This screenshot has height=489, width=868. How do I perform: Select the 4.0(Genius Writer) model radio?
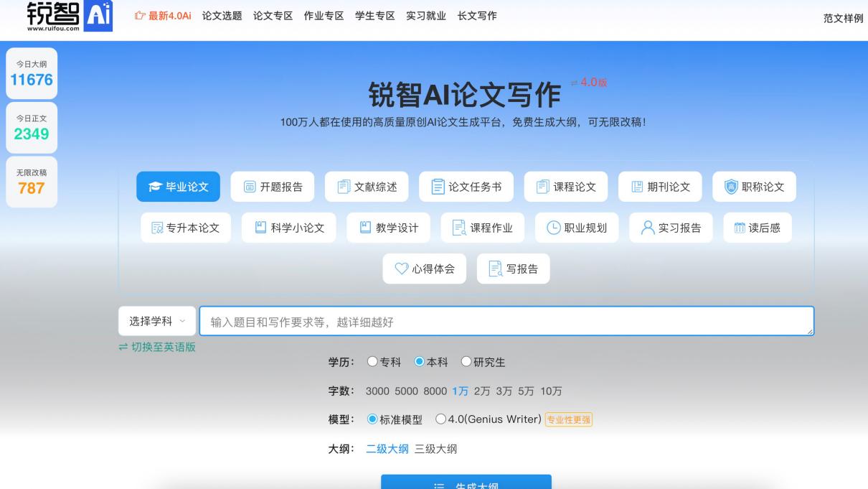tap(440, 419)
